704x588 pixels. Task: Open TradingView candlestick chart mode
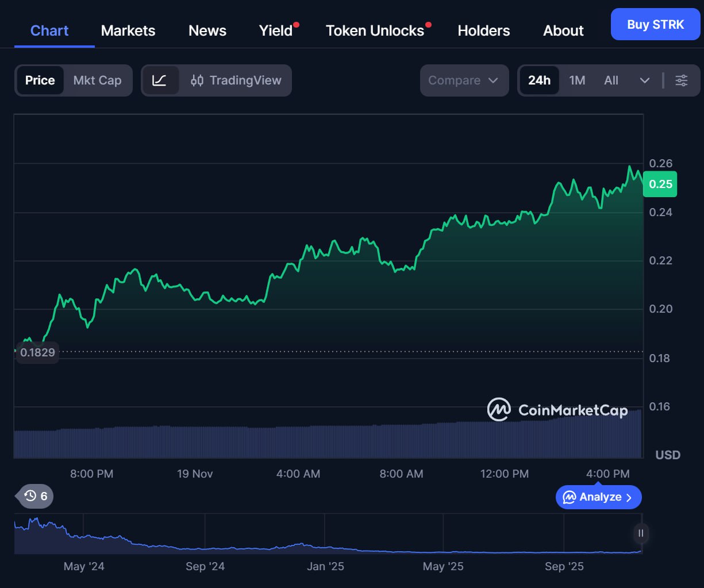click(x=236, y=80)
